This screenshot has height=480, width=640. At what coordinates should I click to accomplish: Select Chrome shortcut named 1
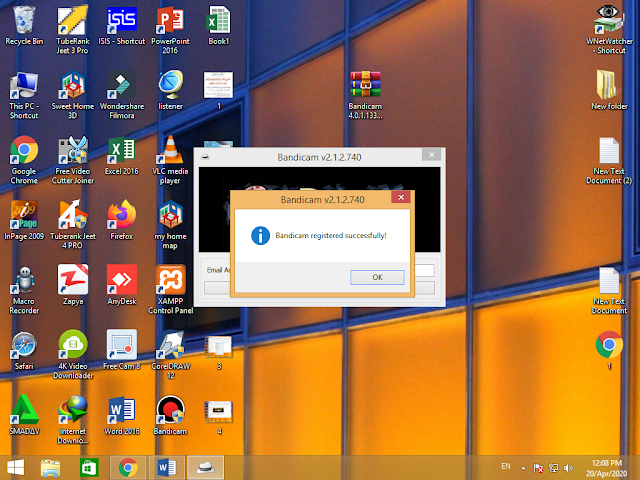coord(609,350)
